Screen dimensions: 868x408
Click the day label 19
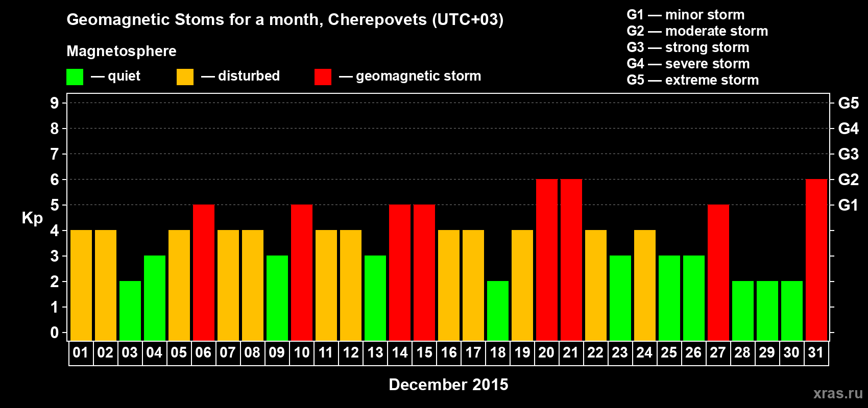(522, 352)
